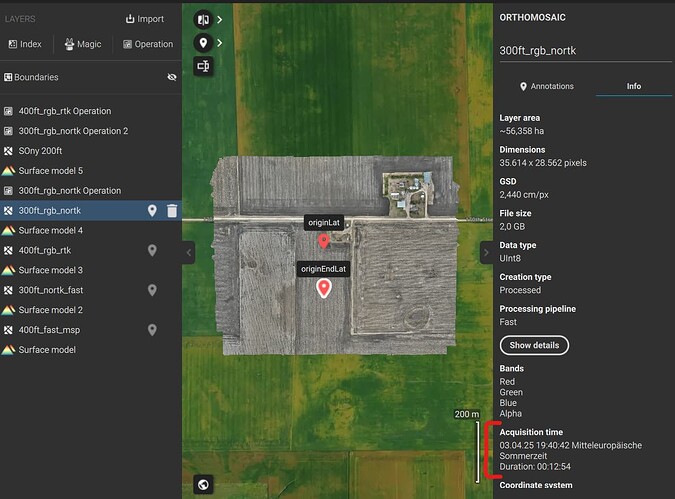Screen dimensions: 675x499
Task: Select the 400ft_rgb_rtk layer
Action: 90,250
